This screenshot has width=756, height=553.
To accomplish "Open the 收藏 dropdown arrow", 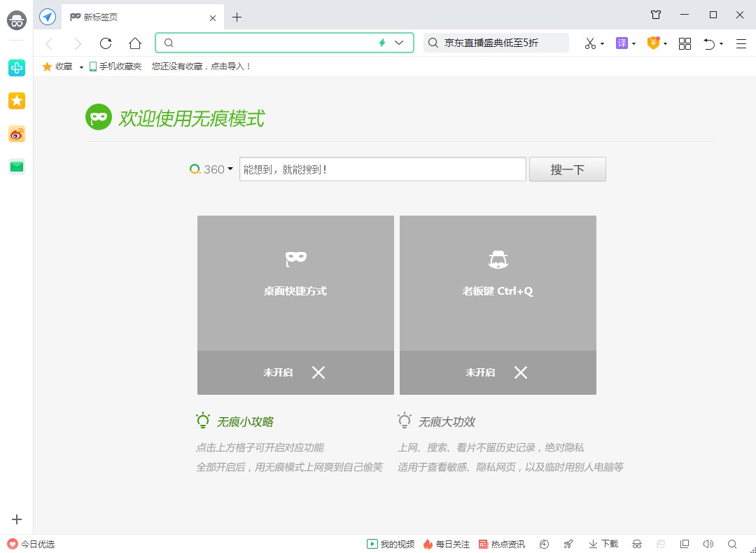I will (x=80, y=66).
